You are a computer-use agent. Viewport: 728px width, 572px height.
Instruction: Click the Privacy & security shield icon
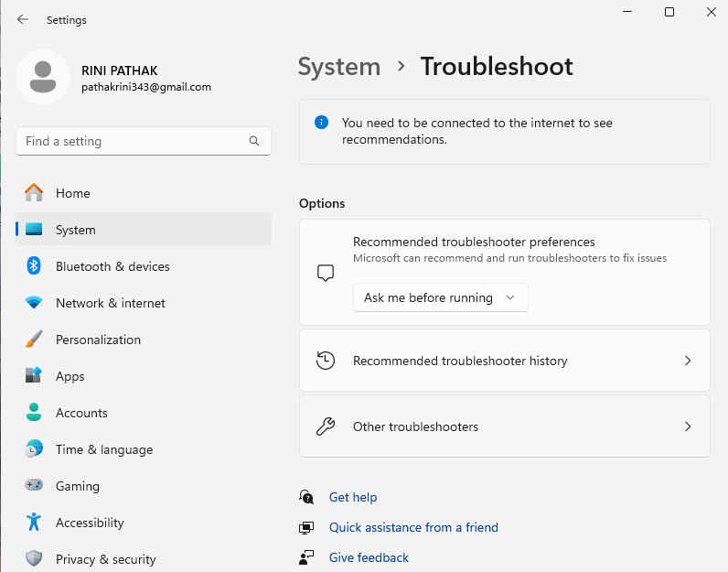(x=34, y=559)
